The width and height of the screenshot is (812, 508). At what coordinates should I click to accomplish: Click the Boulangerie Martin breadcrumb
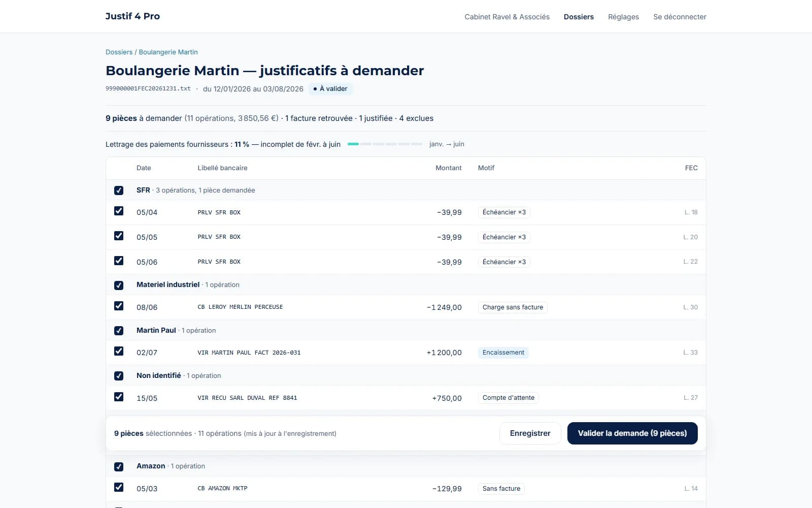(168, 52)
